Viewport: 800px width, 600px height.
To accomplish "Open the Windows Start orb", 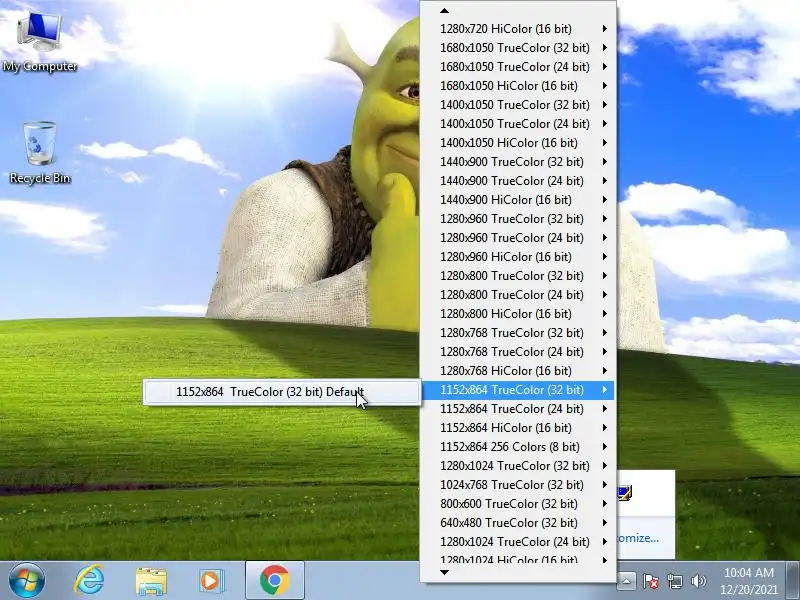I will pos(27,581).
